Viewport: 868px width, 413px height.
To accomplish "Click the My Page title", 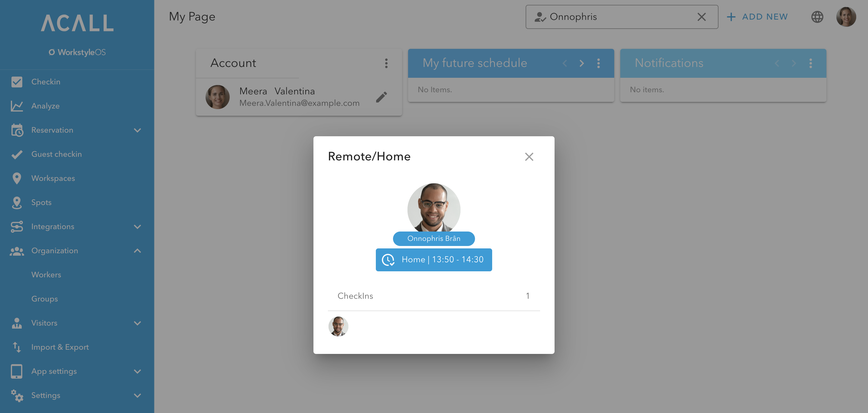I will coord(192,17).
